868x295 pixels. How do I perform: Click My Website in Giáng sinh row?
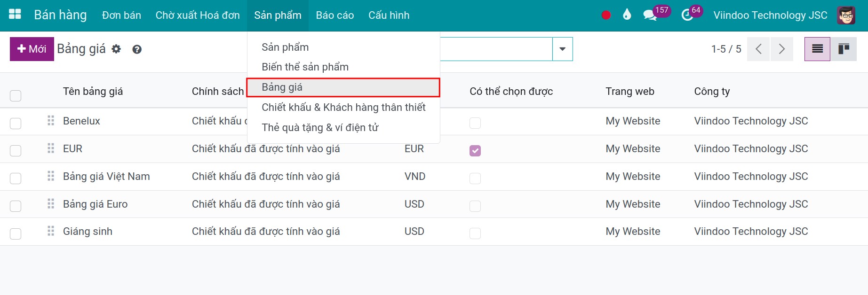pyautogui.click(x=633, y=231)
